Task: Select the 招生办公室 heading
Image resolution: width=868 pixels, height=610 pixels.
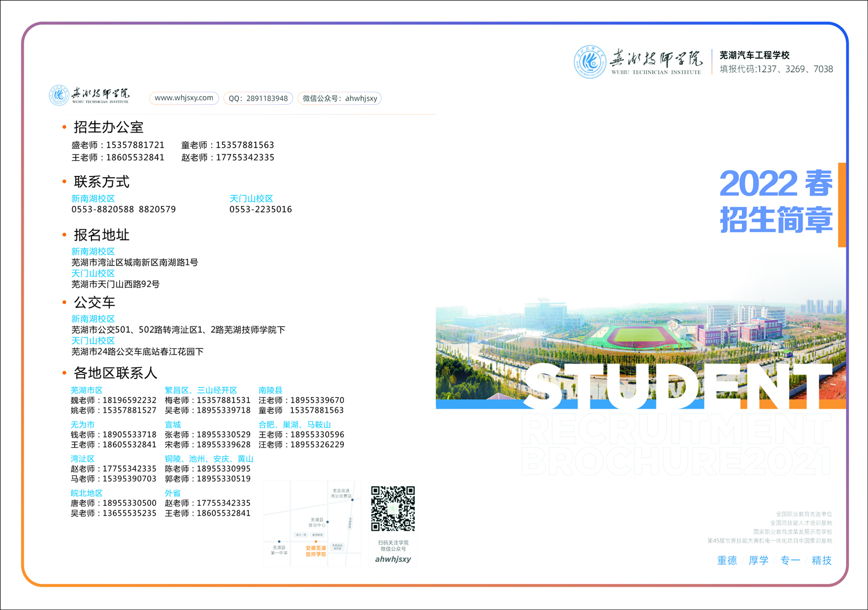Action: pos(108,127)
